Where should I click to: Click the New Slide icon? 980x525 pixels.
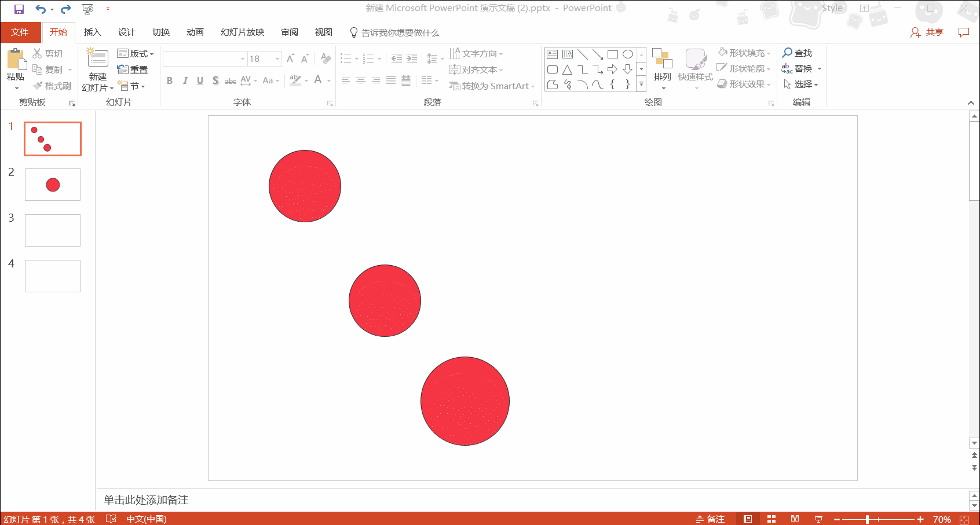97,58
